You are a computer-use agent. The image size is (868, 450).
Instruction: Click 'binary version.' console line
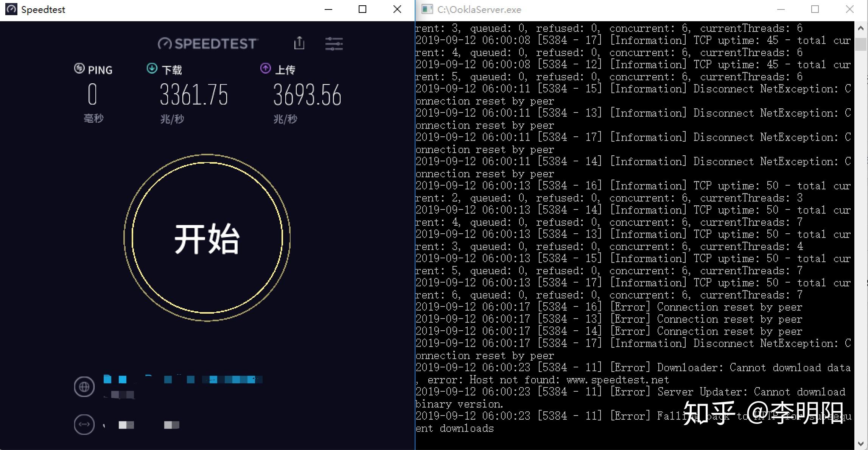[459, 404]
